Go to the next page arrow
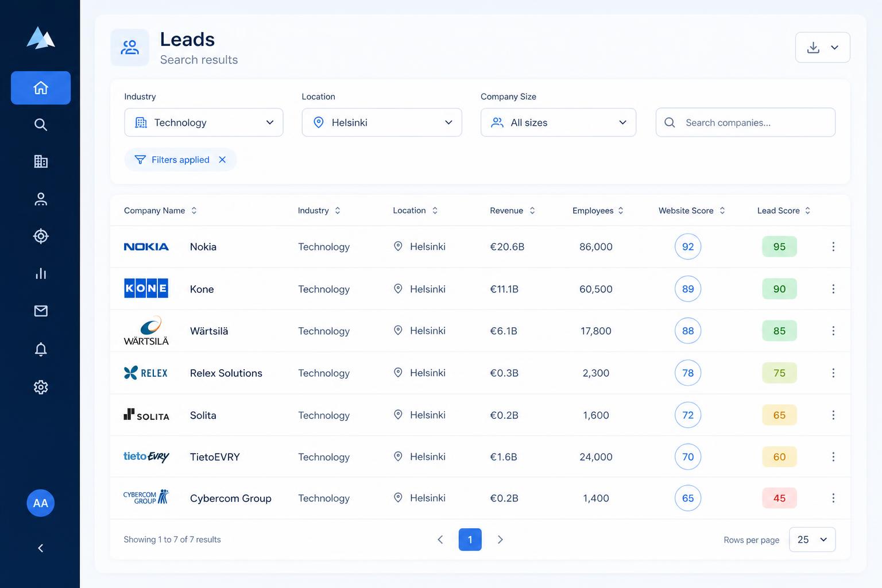 500,540
